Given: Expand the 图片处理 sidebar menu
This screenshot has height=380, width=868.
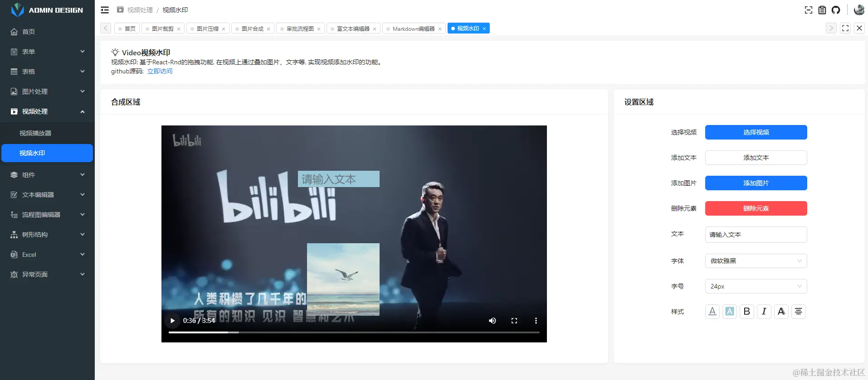Looking at the screenshot, I should [47, 91].
